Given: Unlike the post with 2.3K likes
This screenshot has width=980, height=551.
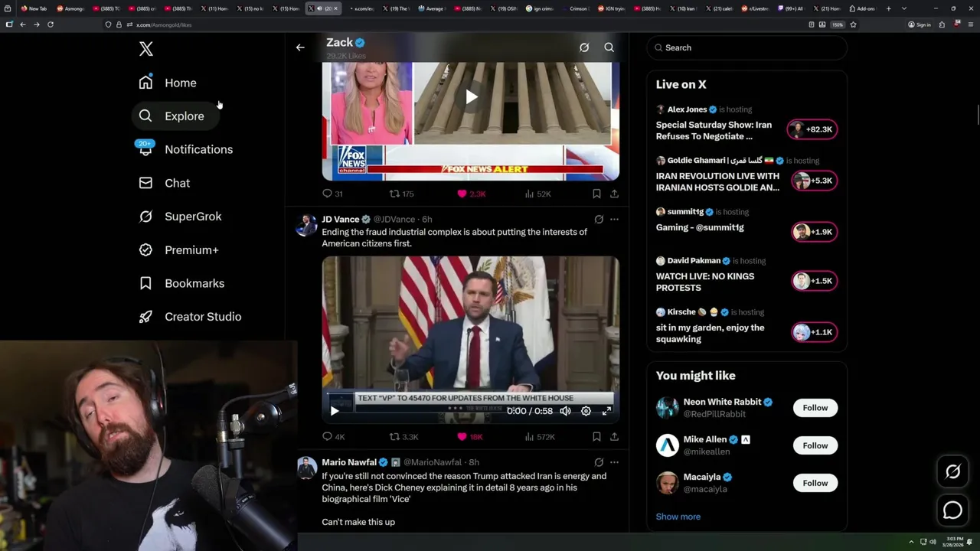Looking at the screenshot, I should click(472, 194).
